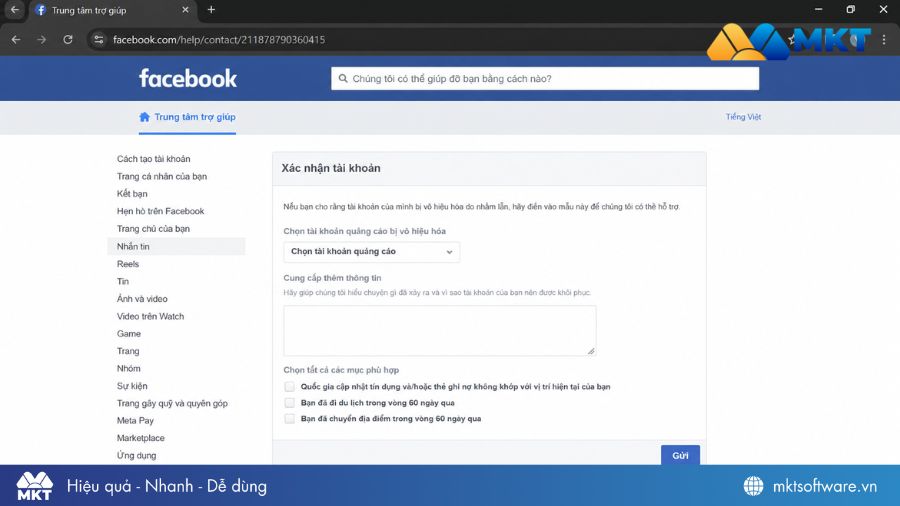Open the tab search arrow at top left

[14, 10]
